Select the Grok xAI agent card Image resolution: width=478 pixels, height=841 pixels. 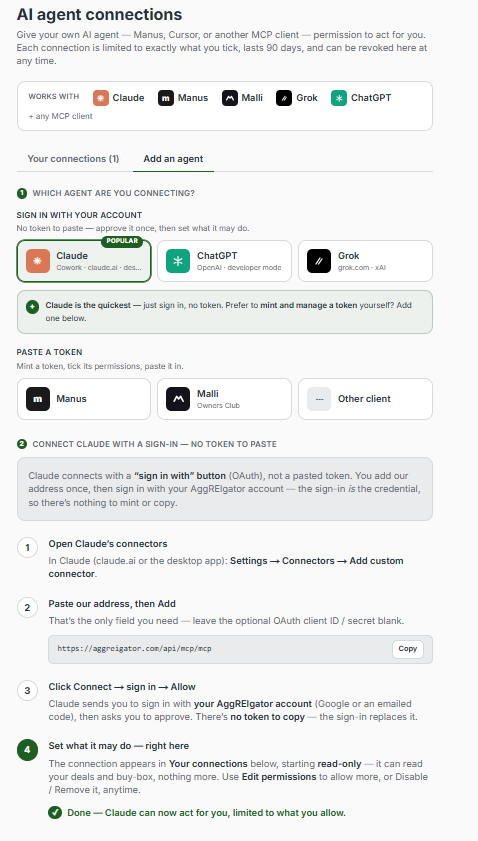[365, 261]
